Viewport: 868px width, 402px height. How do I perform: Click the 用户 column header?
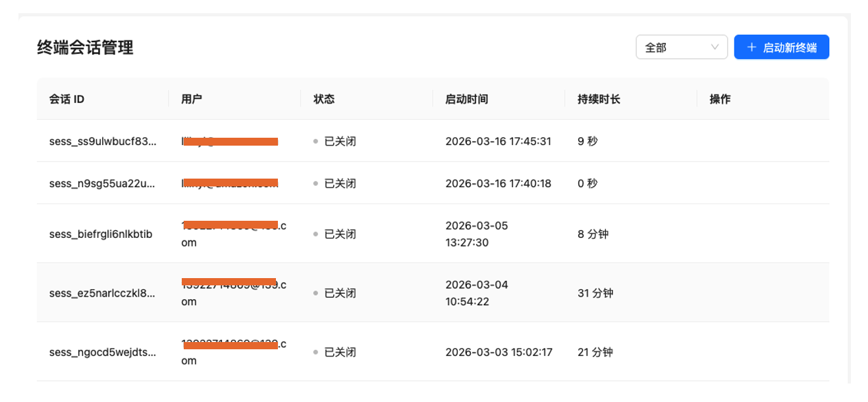pyautogui.click(x=192, y=100)
